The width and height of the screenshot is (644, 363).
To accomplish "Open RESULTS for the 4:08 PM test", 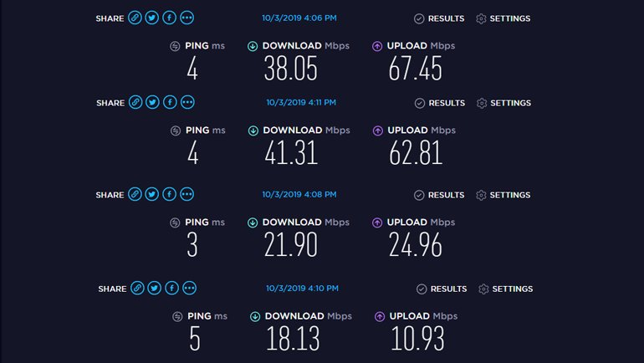I will (446, 195).
